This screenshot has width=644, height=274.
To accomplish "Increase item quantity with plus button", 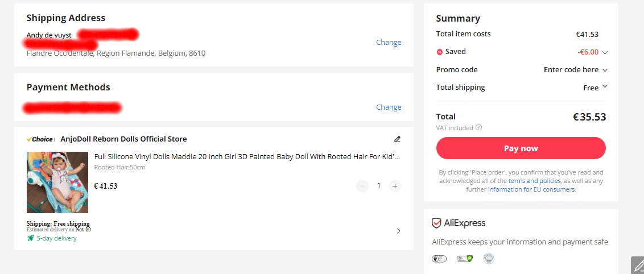I will point(395,186).
